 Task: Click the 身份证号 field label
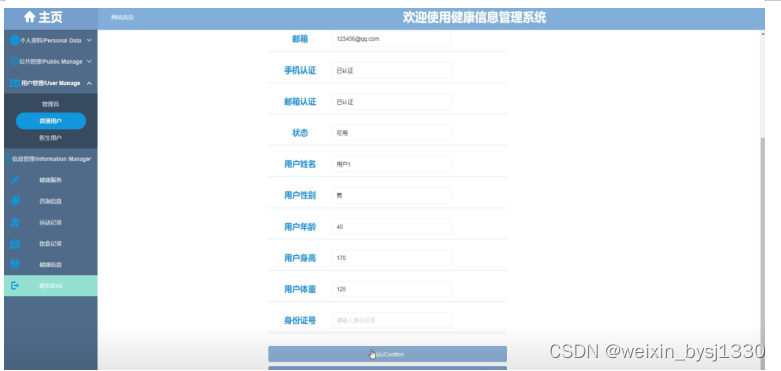tap(300, 320)
